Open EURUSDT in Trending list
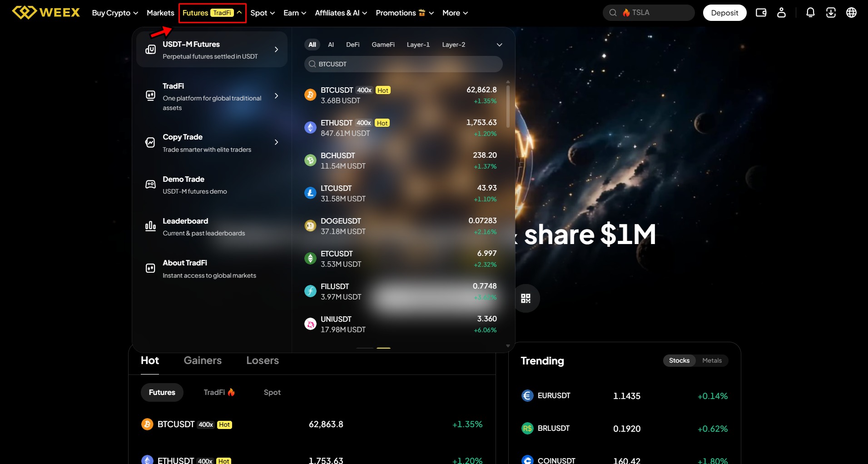The image size is (868, 464). [625, 396]
